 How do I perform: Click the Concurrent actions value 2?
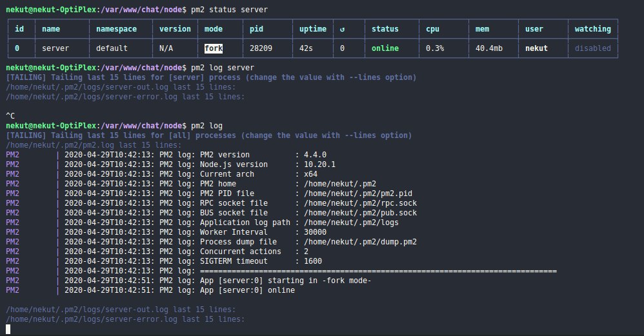[306, 252]
